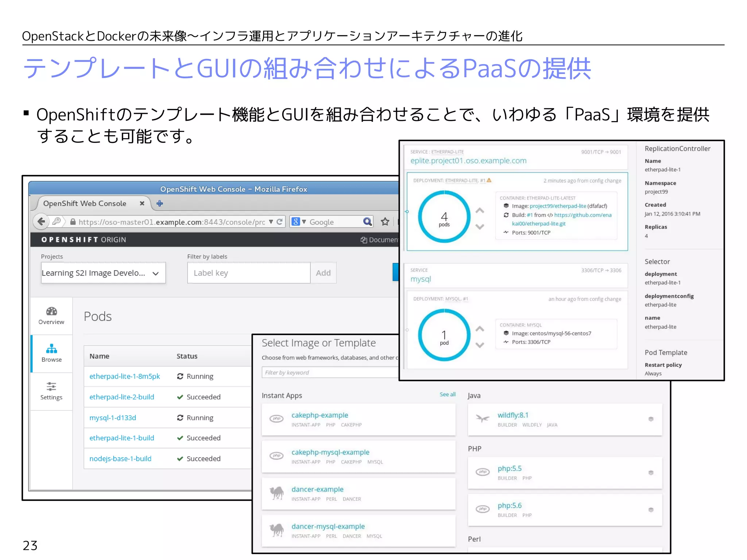The height and width of the screenshot is (560, 747).
Task: Click the 1 pod donut chart
Action: 444,335
